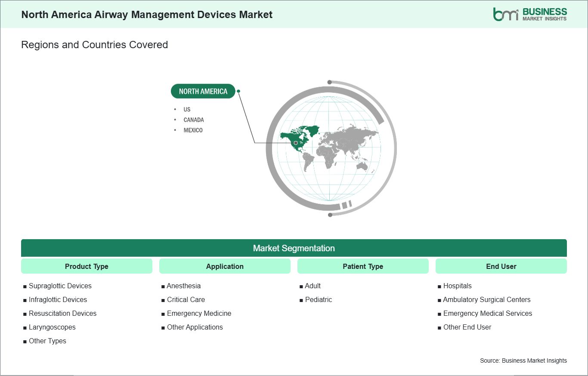The width and height of the screenshot is (588, 376).
Task: Select the Patient Type column header
Action: pos(363,266)
